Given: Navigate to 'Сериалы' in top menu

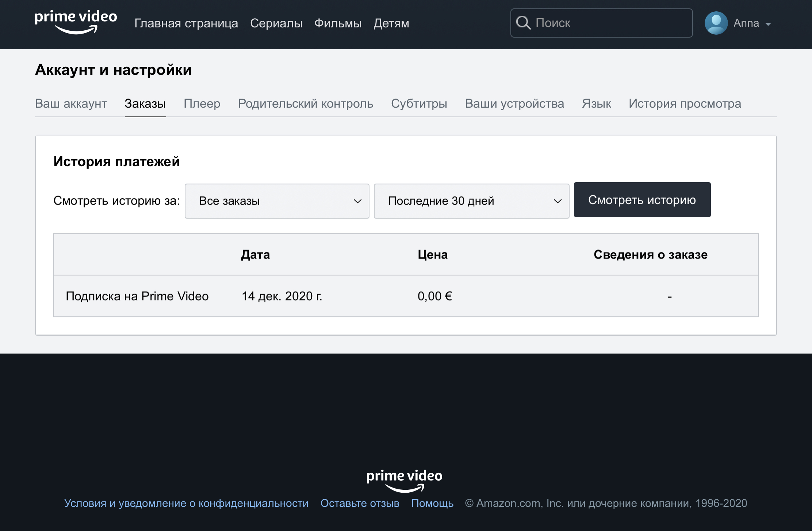Looking at the screenshot, I should [276, 23].
